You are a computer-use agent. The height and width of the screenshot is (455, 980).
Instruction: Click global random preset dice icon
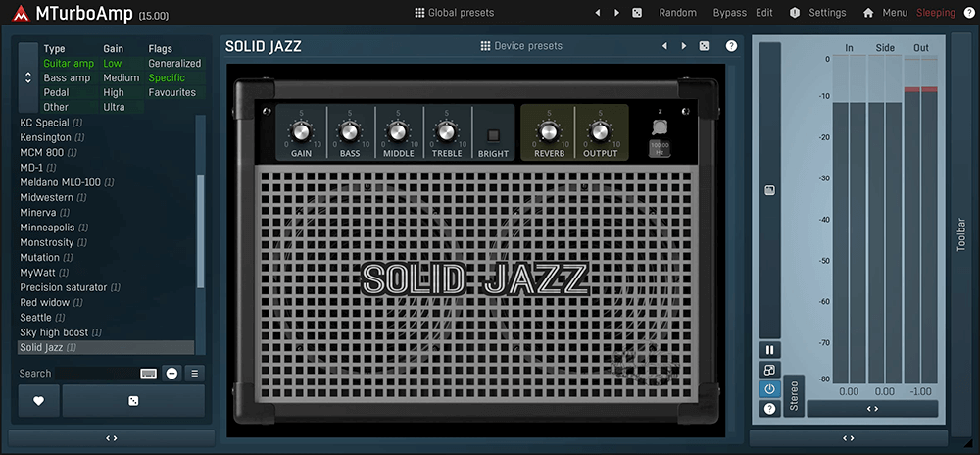pyautogui.click(x=637, y=13)
